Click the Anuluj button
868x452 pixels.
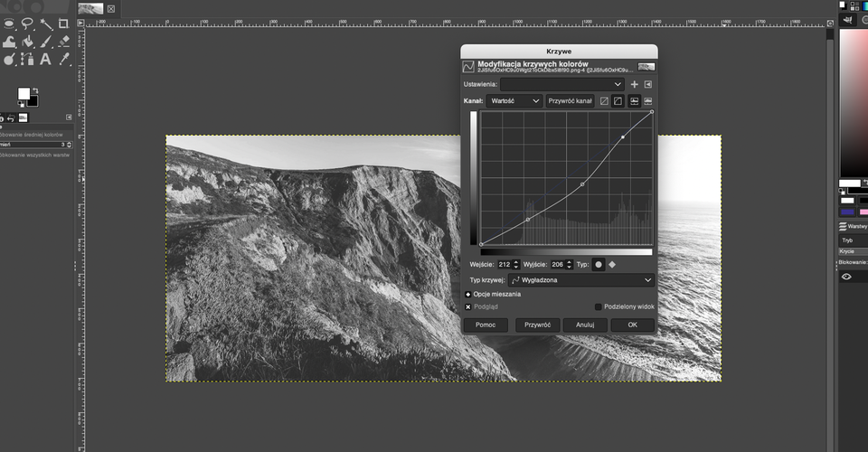click(x=585, y=325)
